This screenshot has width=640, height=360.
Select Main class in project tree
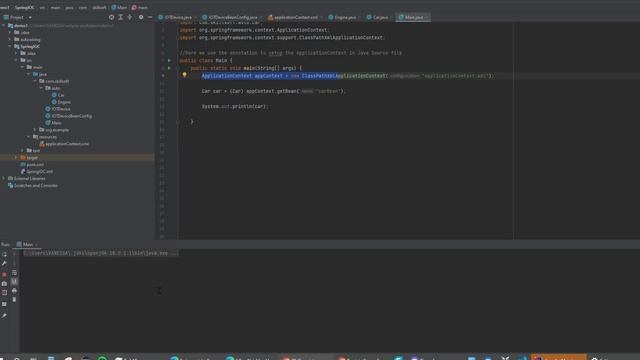coord(56,123)
